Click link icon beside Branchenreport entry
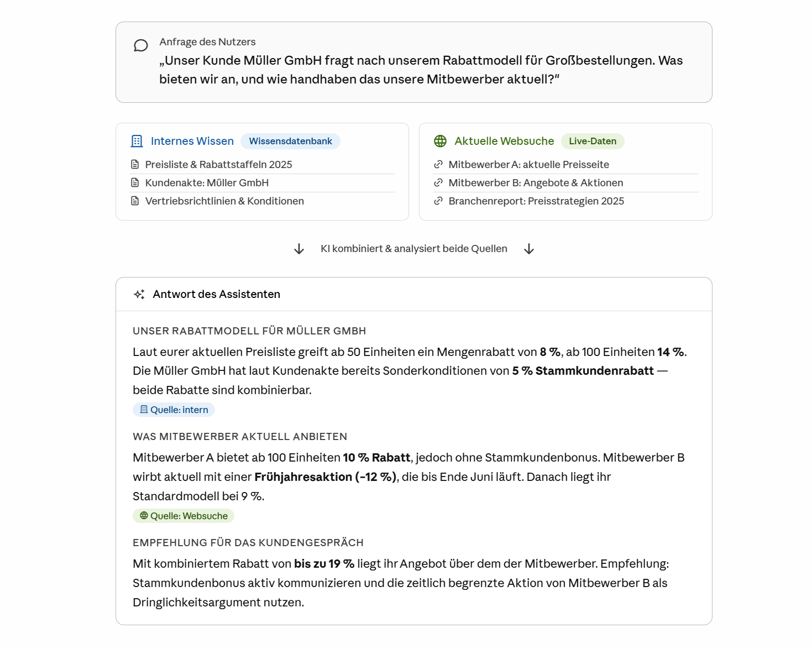 [x=438, y=201]
